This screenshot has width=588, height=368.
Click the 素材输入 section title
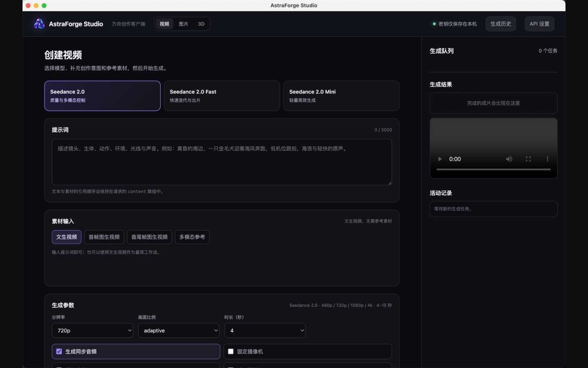[x=63, y=221]
